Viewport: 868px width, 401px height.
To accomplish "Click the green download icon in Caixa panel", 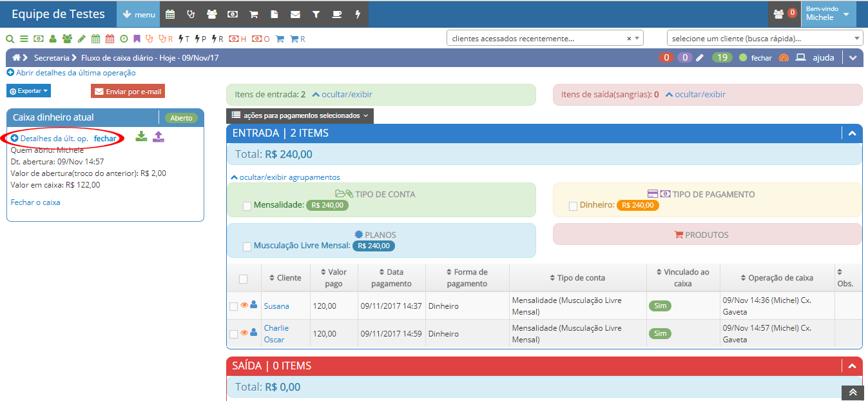I will click(141, 137).
